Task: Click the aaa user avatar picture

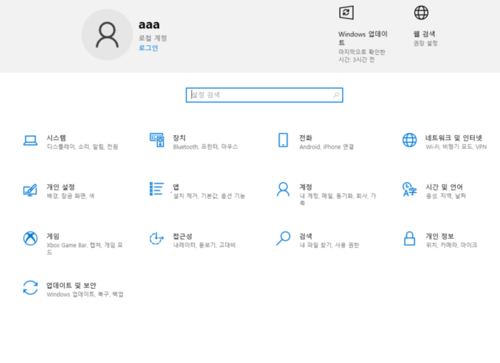Action: 107,35
